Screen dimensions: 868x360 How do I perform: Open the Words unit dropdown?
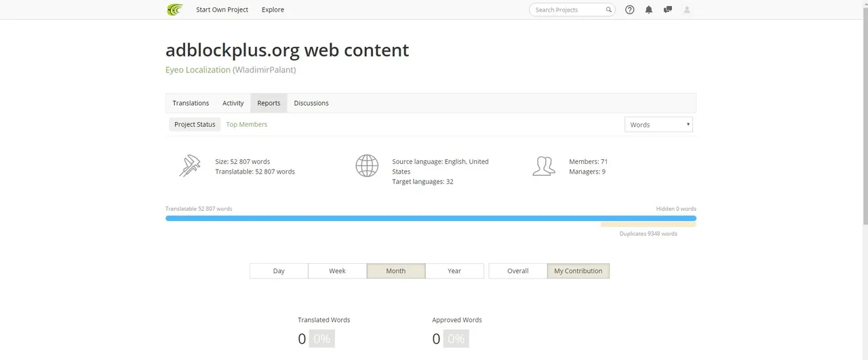pyautogui.click(x=658, y=125)
